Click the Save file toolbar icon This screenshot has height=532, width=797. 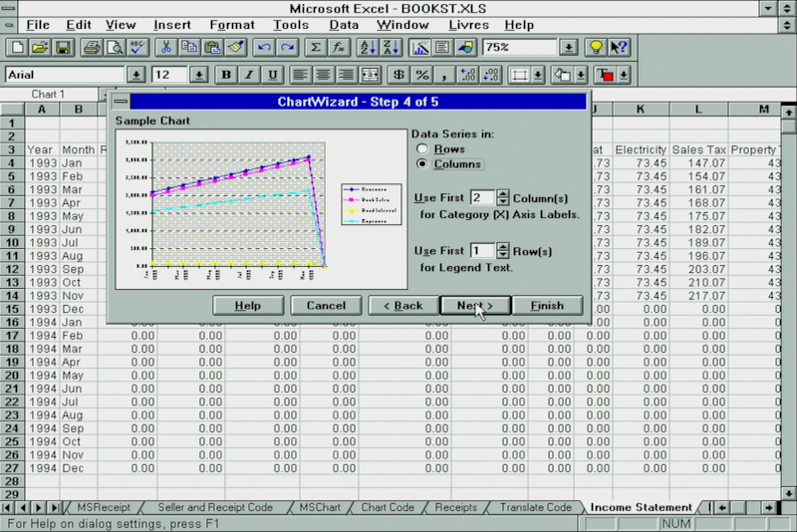[x=63, y=47]
